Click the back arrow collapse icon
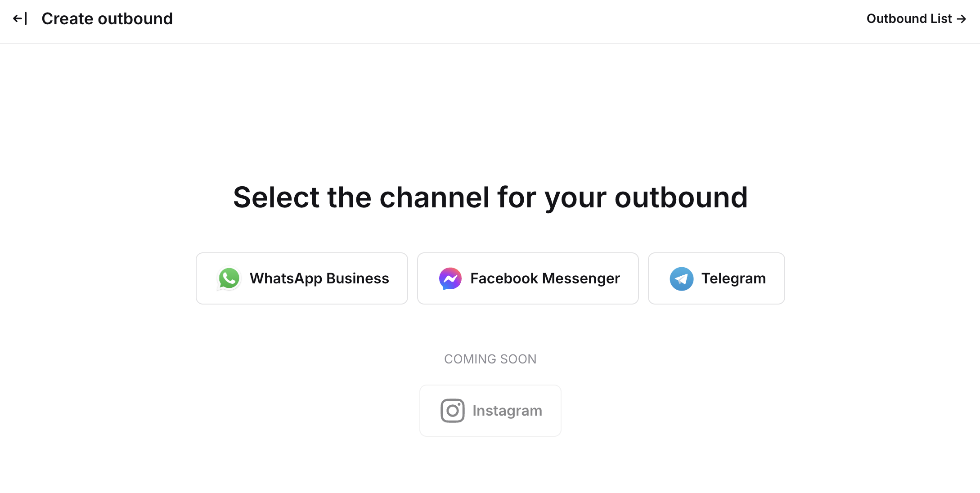 pos(20,19)
